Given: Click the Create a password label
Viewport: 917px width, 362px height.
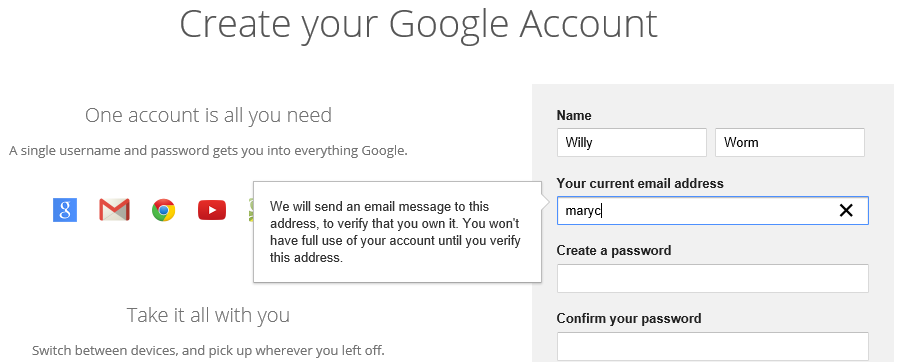Looking at the screenshot, I should 613,251.
